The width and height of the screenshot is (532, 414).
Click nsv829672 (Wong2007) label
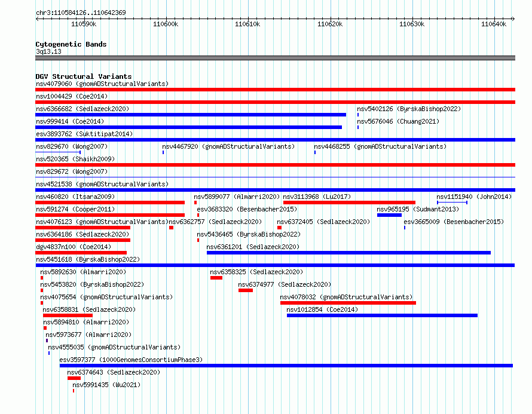(x=72, y=171)
